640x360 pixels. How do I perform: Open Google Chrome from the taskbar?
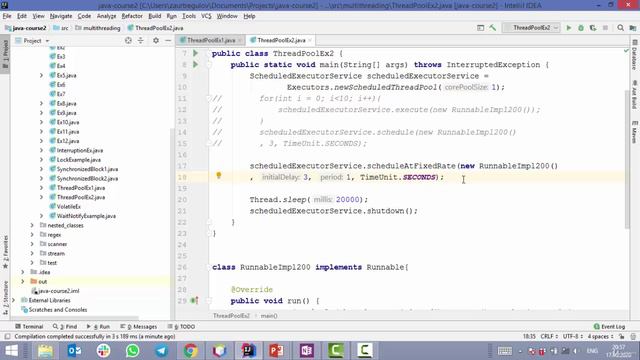coord(190,351)
